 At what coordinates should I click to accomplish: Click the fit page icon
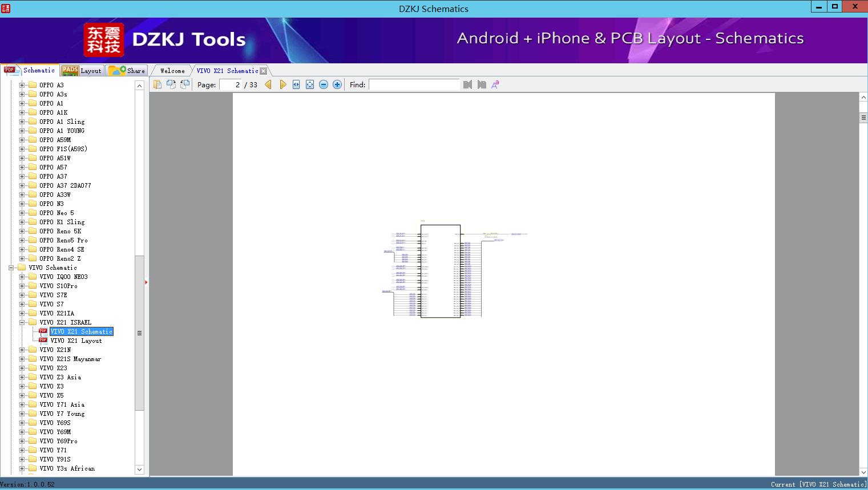pos(310,84)
